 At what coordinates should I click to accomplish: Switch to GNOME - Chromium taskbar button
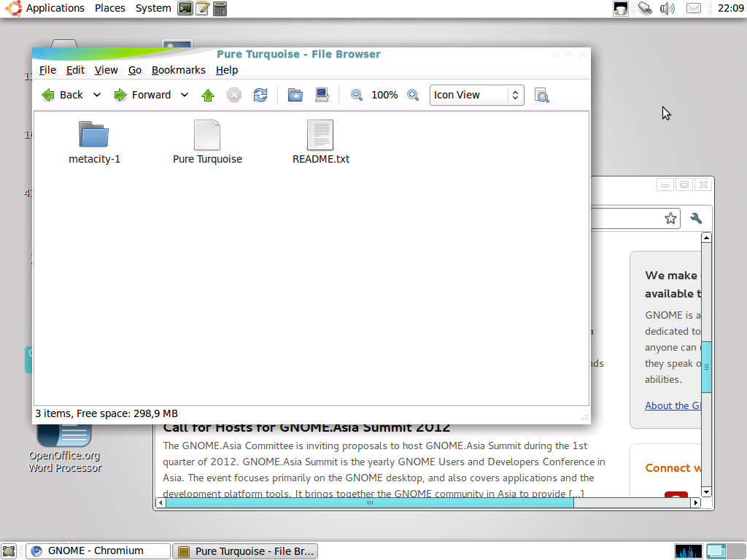[98, 551]
